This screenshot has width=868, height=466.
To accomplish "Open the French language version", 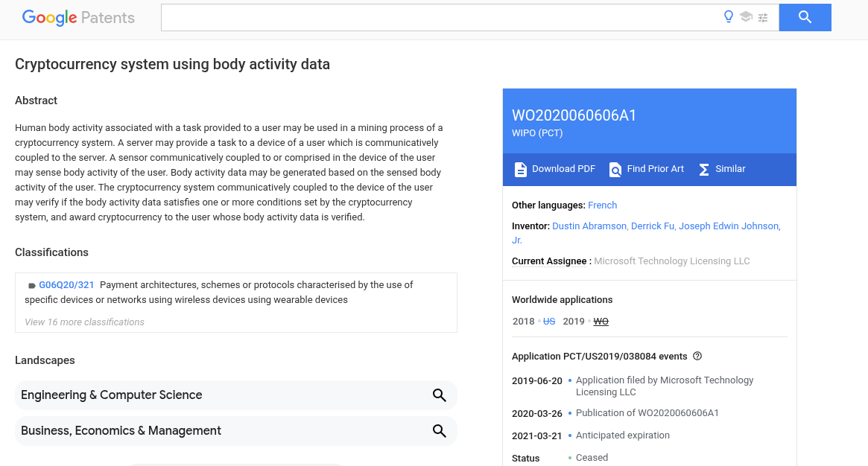I will 602,205.
